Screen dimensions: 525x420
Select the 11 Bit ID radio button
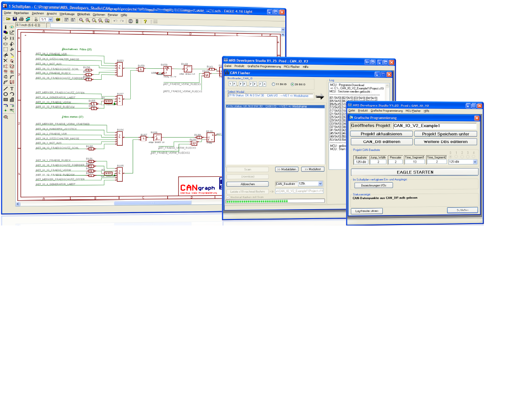click(273, 84)
